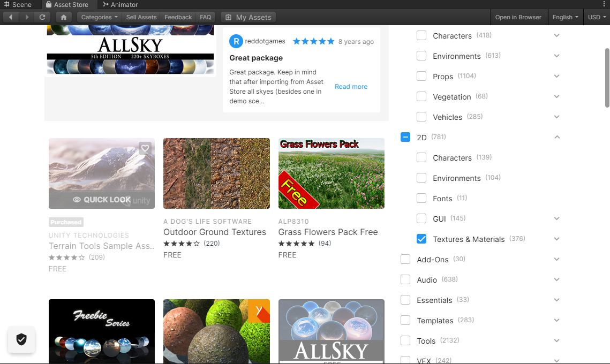Click Outdoor Ground Textures title
Screen dimensions: 610x364
(215, 232)
